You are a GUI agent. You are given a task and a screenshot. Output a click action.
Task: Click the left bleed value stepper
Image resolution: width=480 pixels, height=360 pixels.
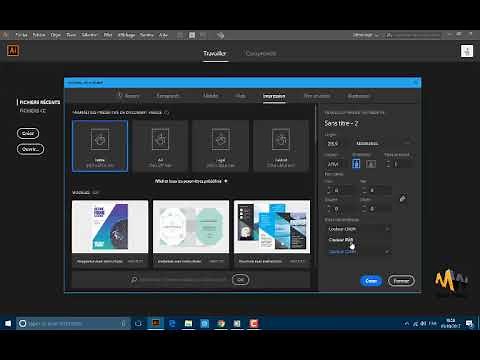[x=329, y=209]
